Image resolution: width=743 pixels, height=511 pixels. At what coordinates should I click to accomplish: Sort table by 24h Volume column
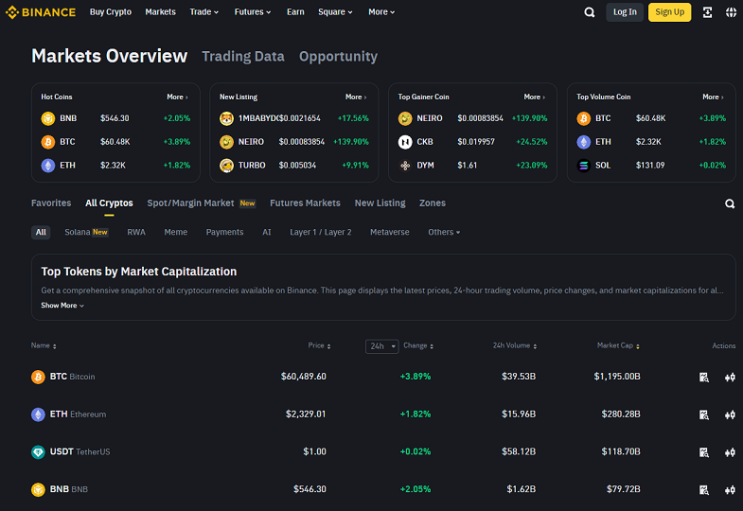pyautogui.click(x=515, y=346)
